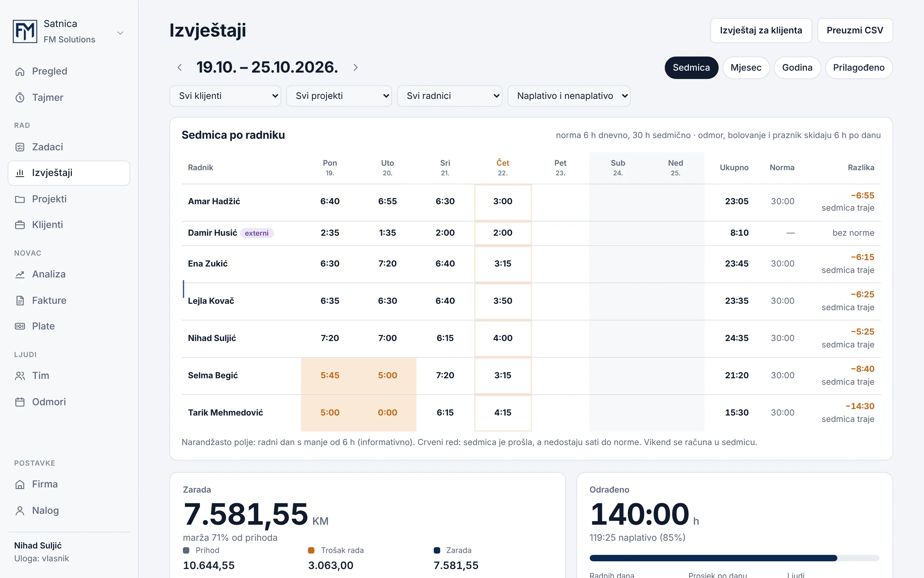Screen dimensions: 924x578
Task: Open Naplativo i nenaplativo dropdown
Action: point(569,96)
